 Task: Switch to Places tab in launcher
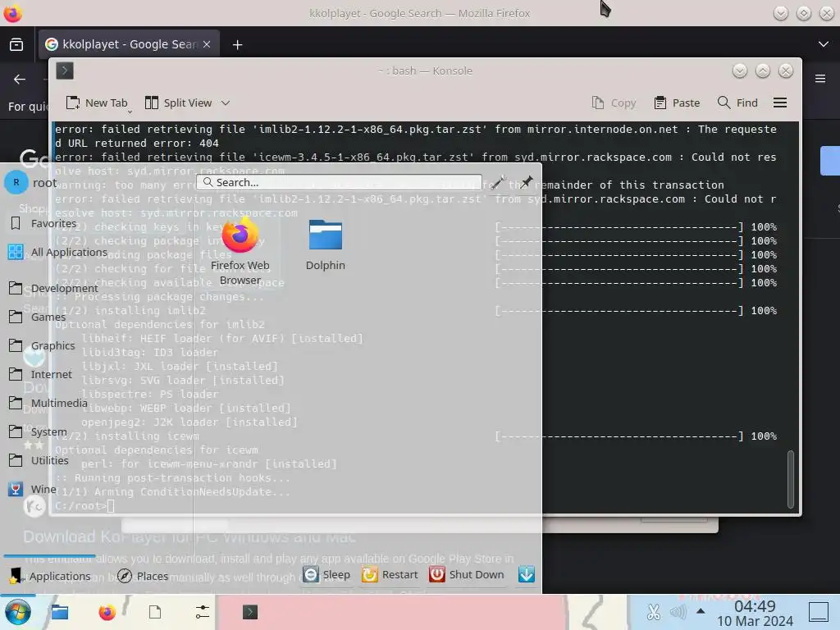pyautogui.click(x=143, y=576)
